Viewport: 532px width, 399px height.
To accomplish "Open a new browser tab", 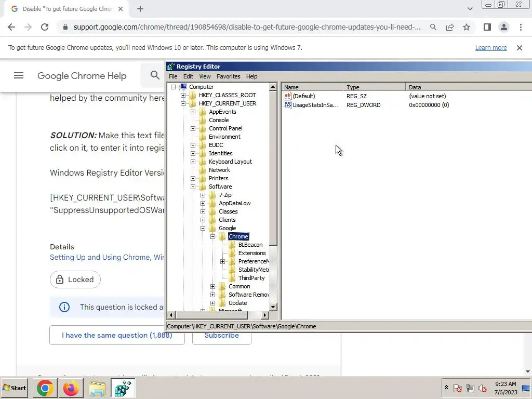I will tap(140, 9).
